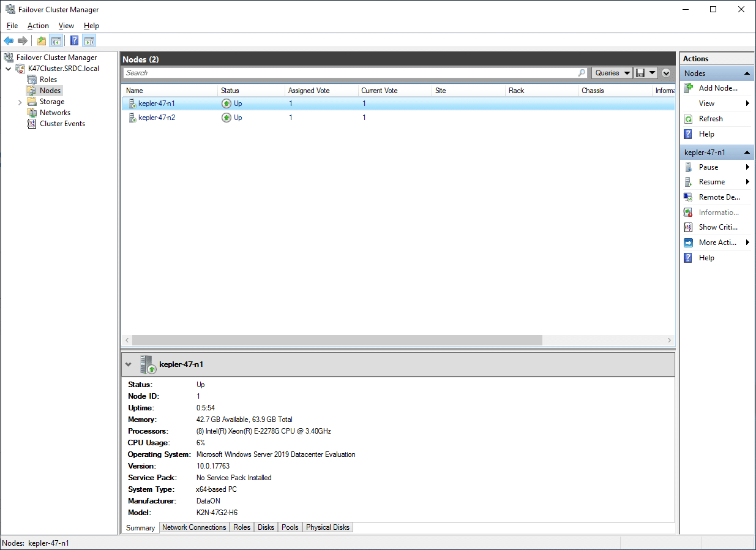This screenshot has height=550, width=756.
Task: Open the Resume submenu in Actions pane
Action: (716, 182)
